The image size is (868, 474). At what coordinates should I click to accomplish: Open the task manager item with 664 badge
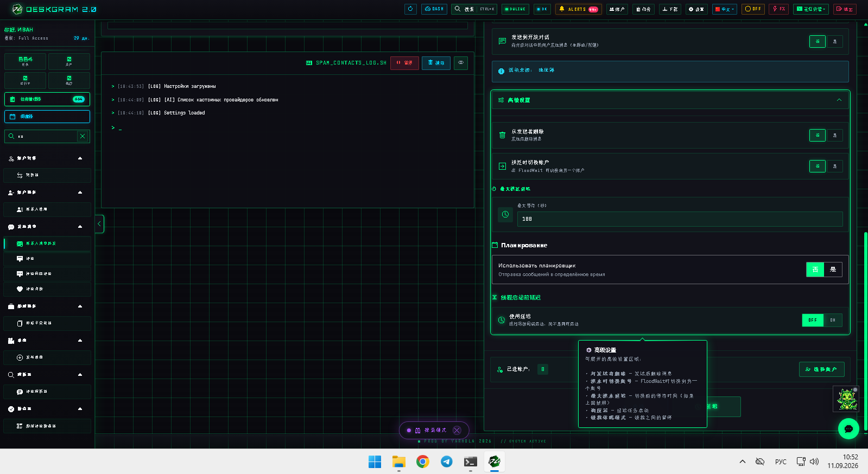tap(47, 99)
